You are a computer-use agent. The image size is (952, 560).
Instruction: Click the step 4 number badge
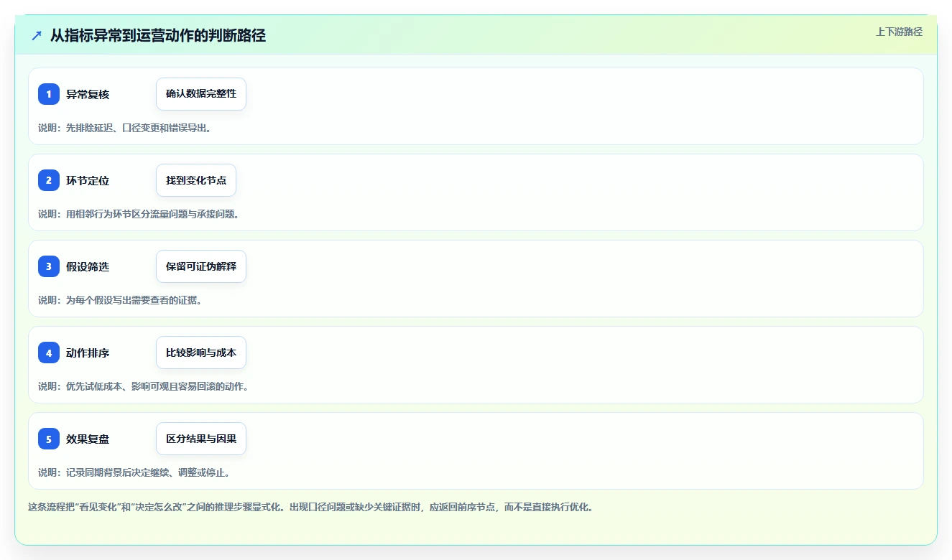(x=49, y=353)
